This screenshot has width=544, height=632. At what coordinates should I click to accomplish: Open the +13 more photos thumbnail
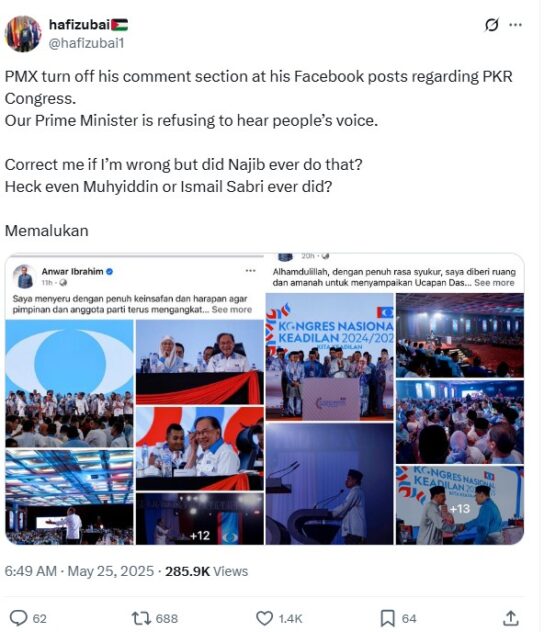[x=460, y=505]
